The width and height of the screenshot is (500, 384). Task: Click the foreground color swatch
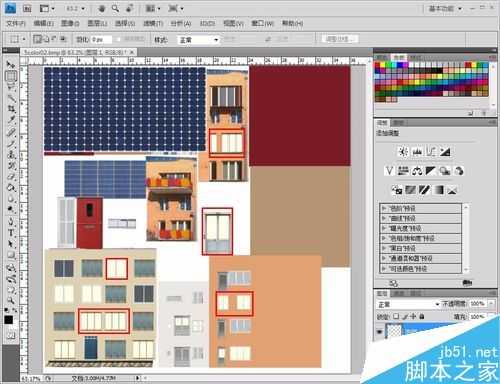pyautogui.click(x=8, y=320)
